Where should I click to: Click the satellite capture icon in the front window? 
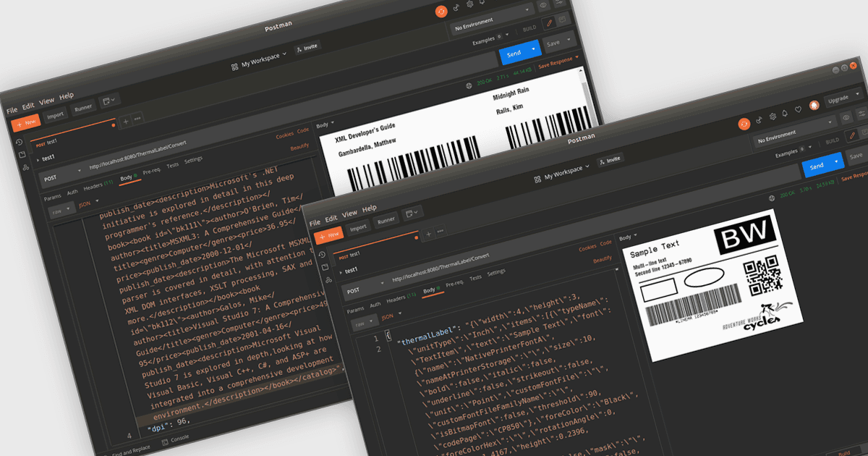click(759, 119)
